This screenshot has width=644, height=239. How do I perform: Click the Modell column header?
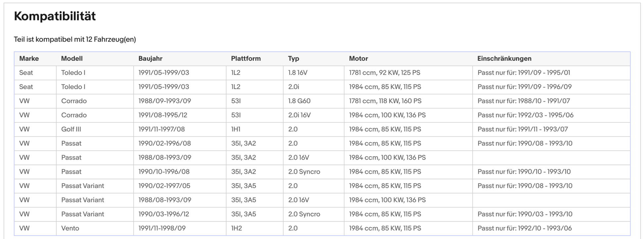pos(72,59)
